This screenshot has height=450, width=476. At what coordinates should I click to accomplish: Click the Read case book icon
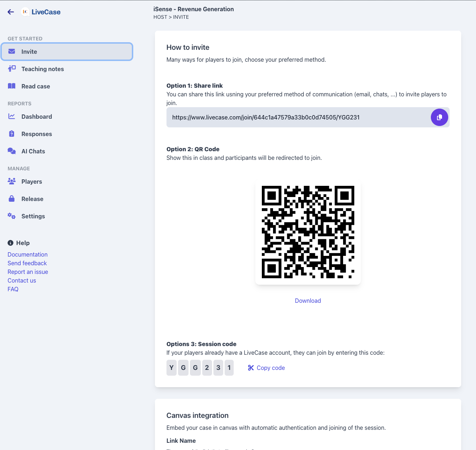[12, 86]
